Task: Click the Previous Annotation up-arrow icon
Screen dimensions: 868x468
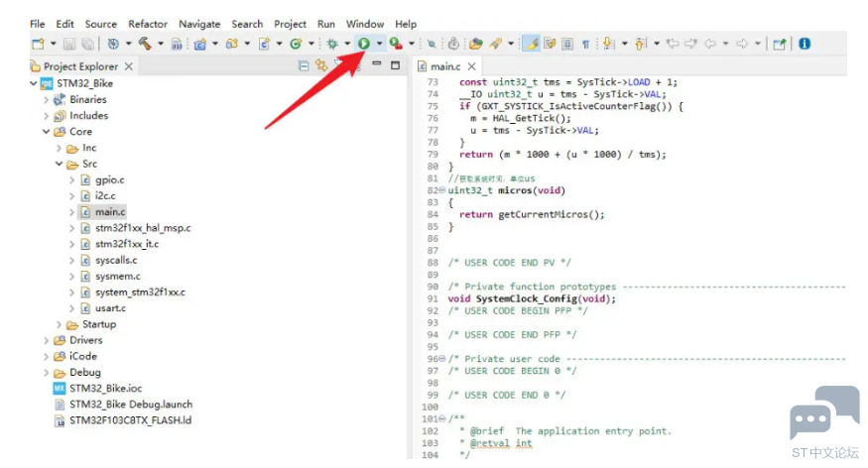Action: coord(641,44)
